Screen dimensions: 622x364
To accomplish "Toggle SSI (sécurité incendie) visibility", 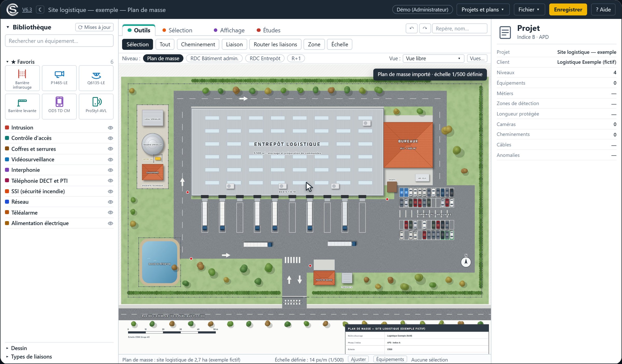I will coord(110,191).
